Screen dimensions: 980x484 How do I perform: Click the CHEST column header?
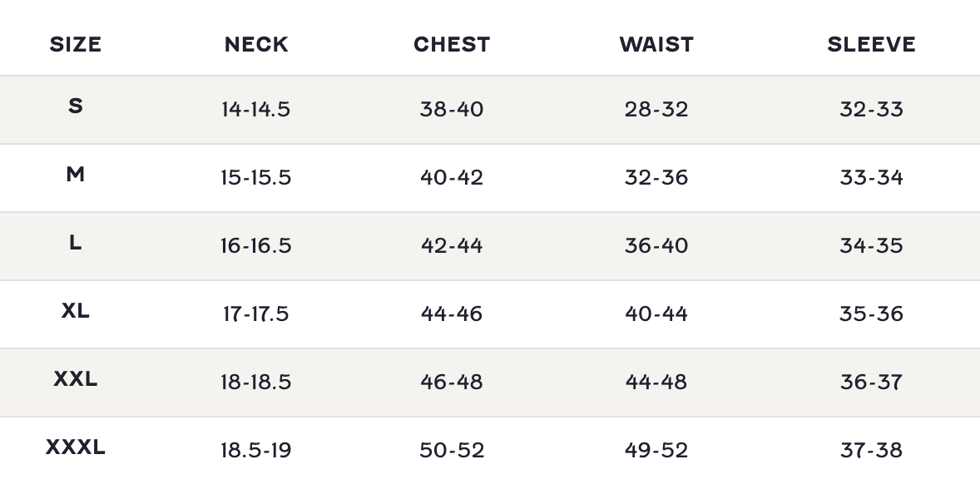pos(452,44)
